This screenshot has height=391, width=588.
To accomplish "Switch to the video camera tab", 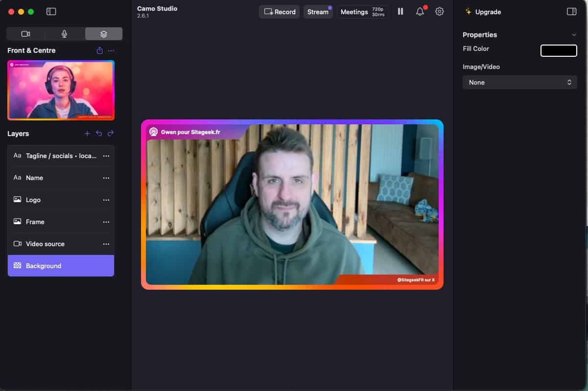I will pos(26,34).
